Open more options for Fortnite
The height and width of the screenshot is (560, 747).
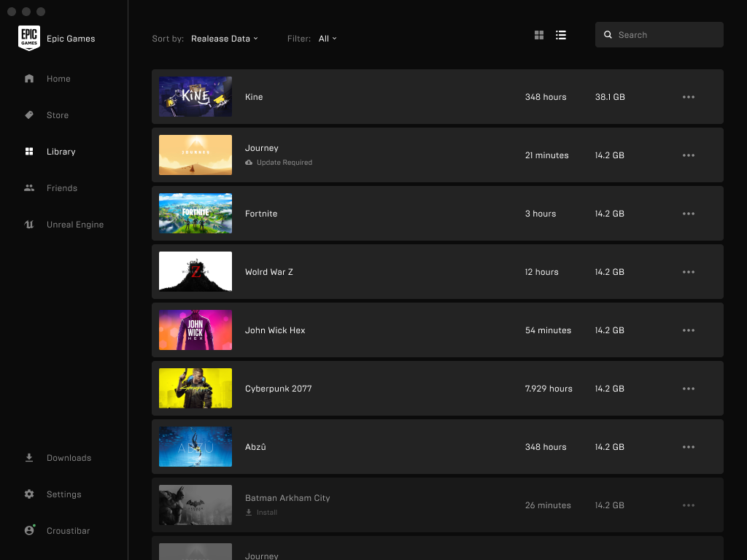coord(689,214)
